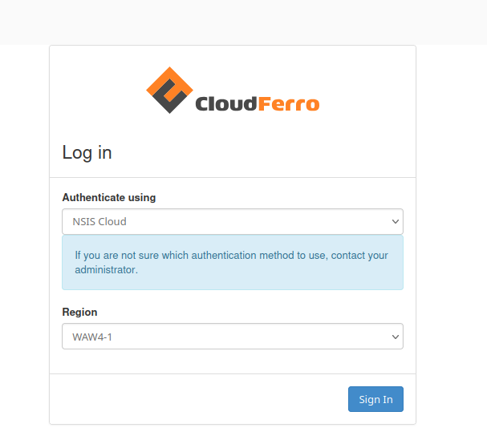Click the "Authenticate using" field label

(109, 197)
